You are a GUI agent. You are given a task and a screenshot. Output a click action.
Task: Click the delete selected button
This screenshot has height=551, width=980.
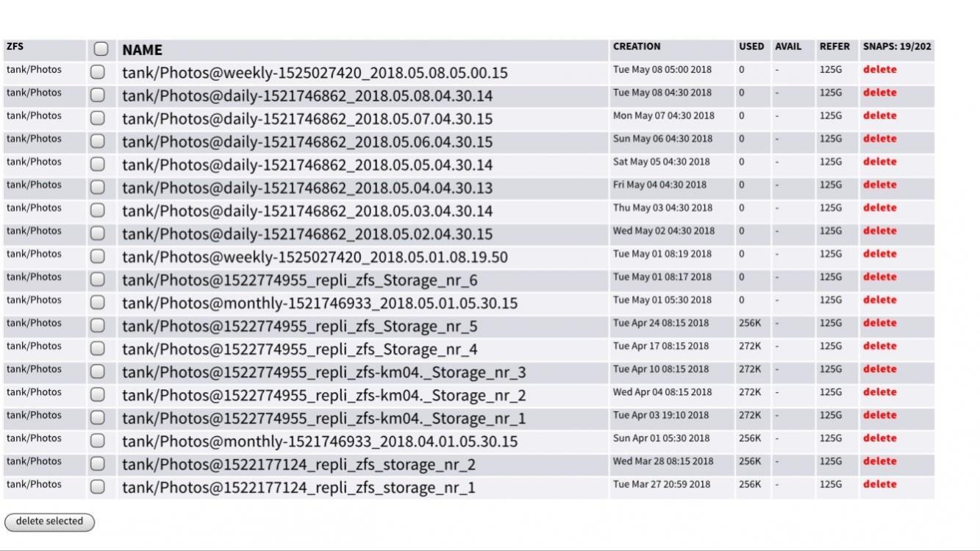click(49, 522)
